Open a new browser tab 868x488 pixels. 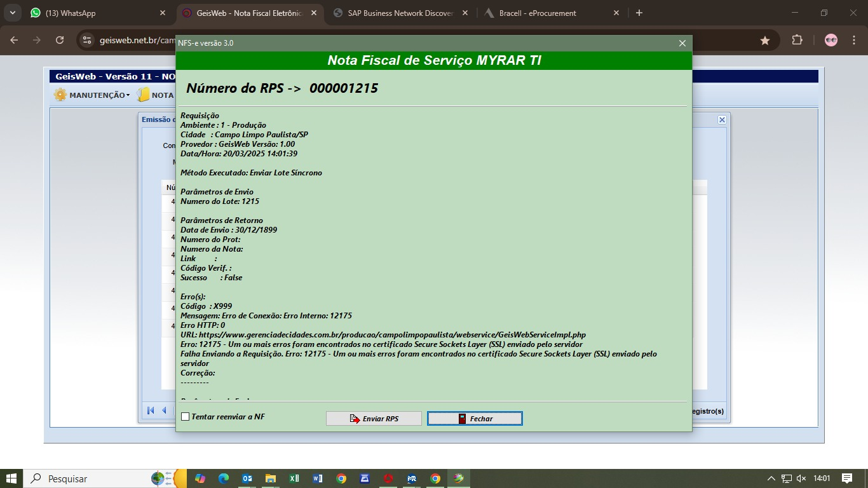click(x=639, y=13)
